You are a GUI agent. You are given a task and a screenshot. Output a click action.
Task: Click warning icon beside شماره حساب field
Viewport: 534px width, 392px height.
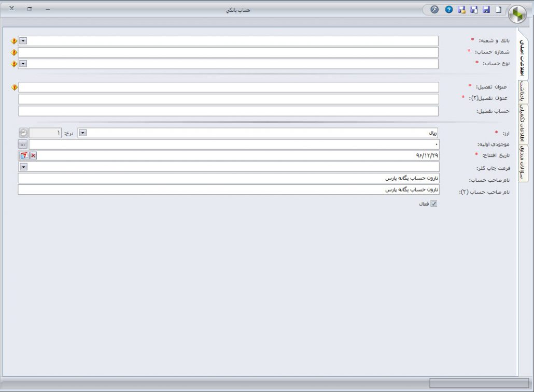pos(14,52)
